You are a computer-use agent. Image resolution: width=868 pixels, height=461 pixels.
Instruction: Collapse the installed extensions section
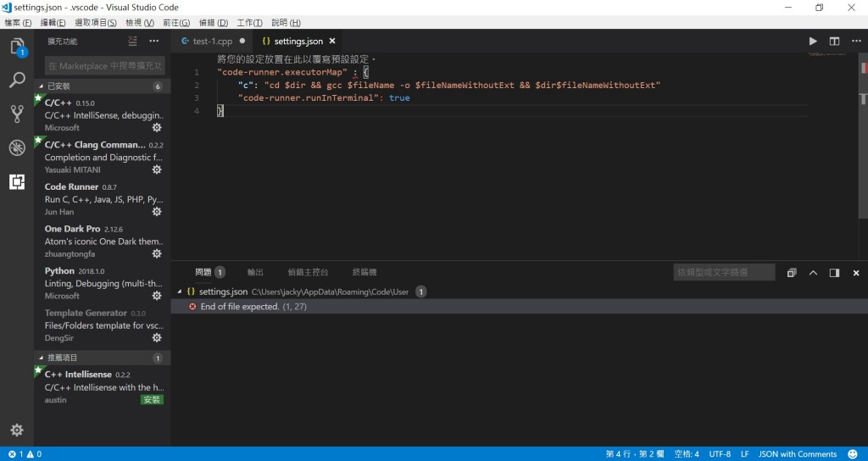coord(103,86)
